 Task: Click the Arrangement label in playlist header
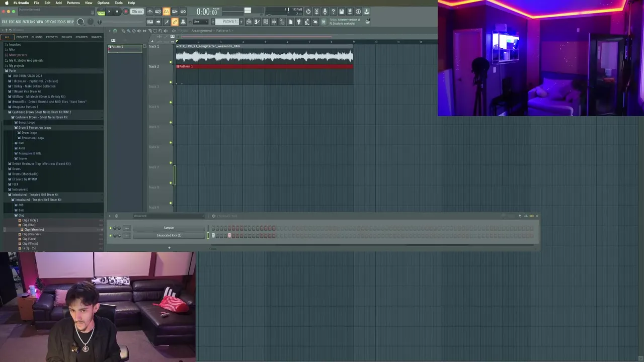pyautogui.click(x=202, y=31)
